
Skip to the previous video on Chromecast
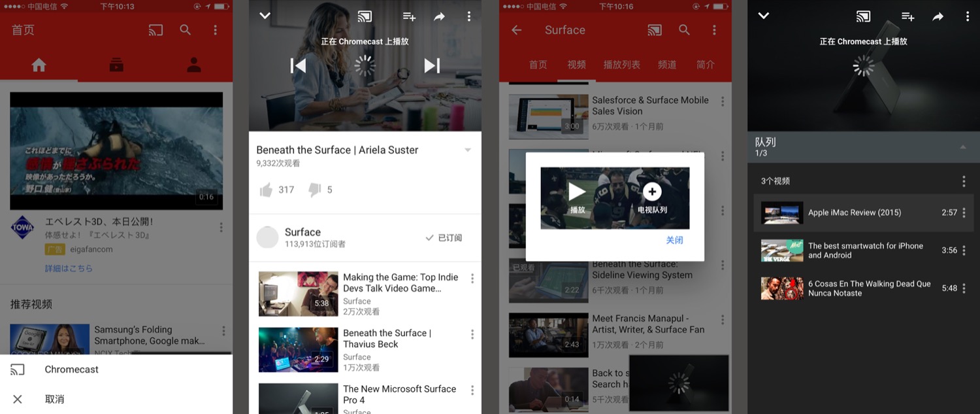coord(298,65)
